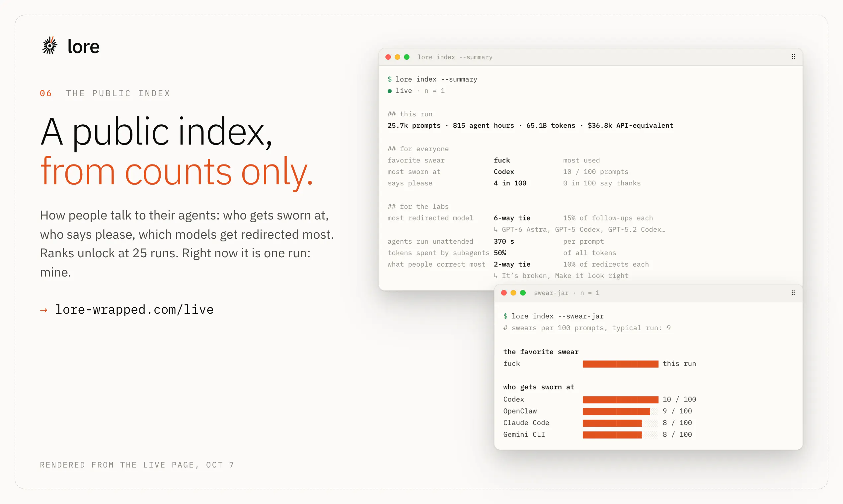The image size is (843, 504).
Task: Click the 'swears per 100 prompts' comment line
Action: (587, 328)
